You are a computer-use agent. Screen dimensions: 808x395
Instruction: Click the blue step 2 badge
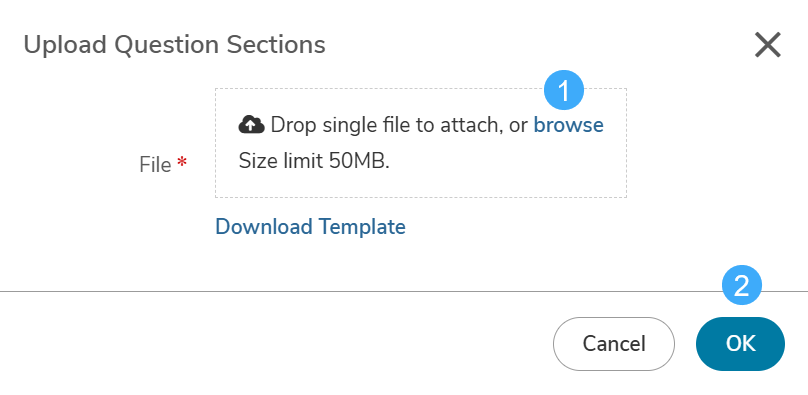coord(742,285)
